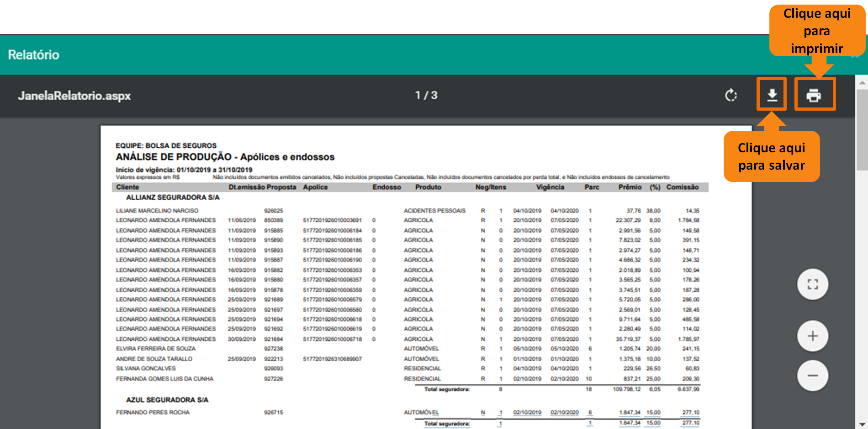The image size is (868, 429).
Task: Click the Vigência column header
Action: click(550, 187)
